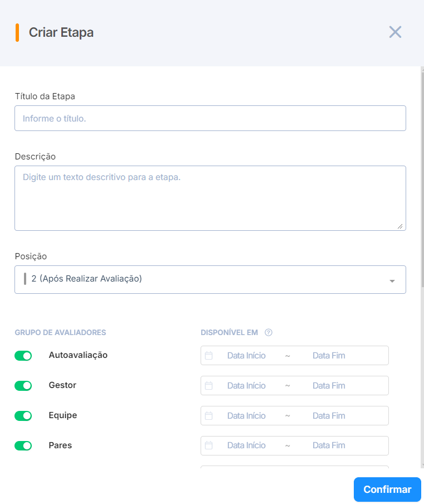Set Data Fim for Gestor
The width and height of the screenshot is (424, 504).
point(329,386)
